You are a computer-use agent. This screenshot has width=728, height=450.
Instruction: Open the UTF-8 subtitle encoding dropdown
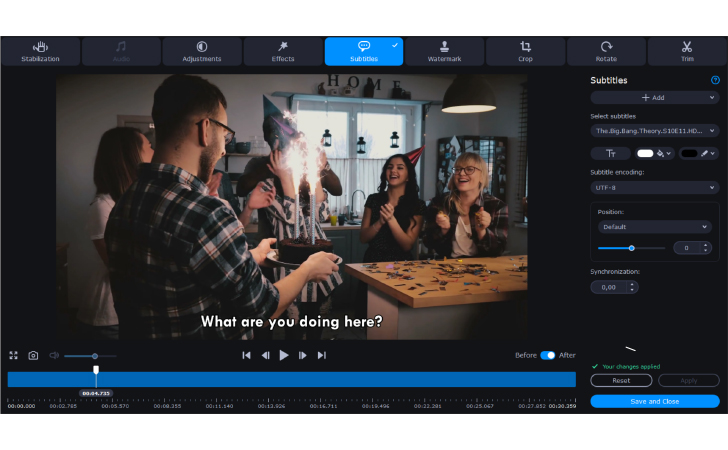click(655, 188)
